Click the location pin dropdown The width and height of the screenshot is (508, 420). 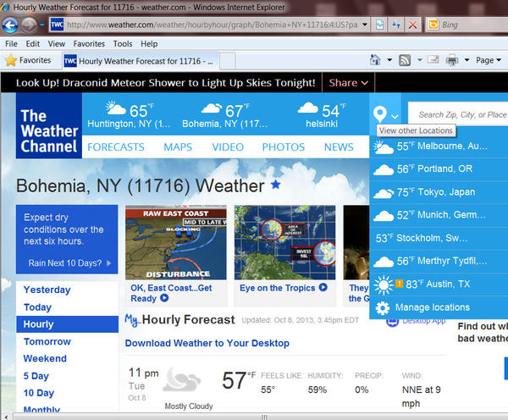[x=385, y=114]
